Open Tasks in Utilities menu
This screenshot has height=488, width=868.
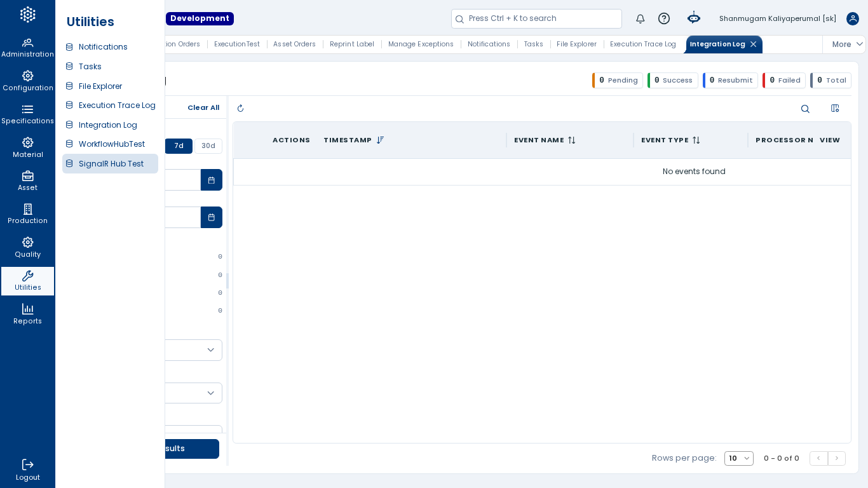point(110,67)
